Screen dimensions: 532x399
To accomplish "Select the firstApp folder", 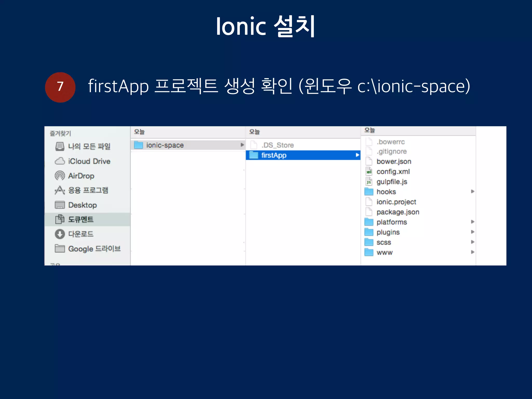I will click(274, 155).
